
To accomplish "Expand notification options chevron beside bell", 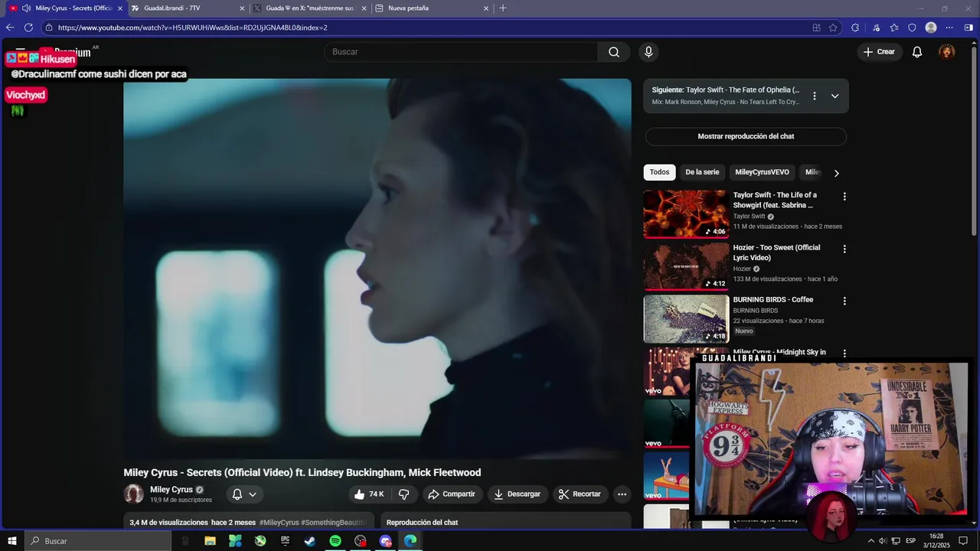I will pyautogui.click(x=253, y=494).
